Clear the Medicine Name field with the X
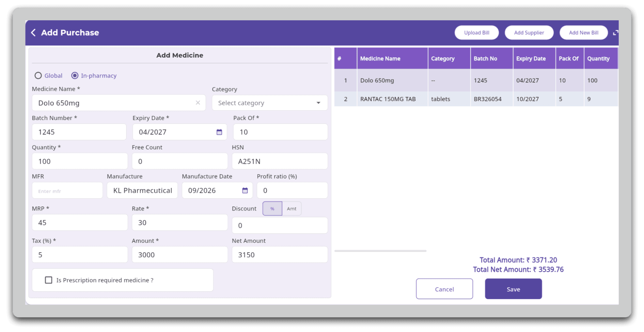Screen dimensions: 644x332 coord(198,103)
